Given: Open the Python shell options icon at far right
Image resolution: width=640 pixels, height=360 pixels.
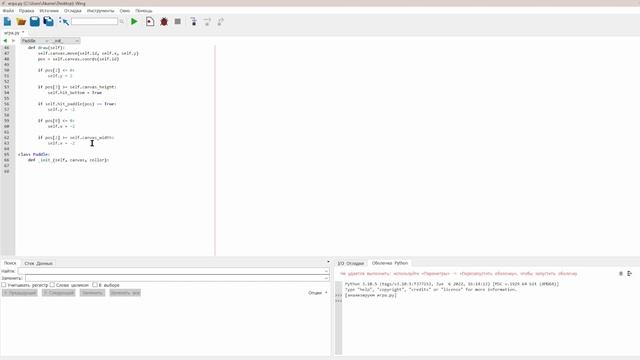Looking at the screenshot, I should [x=629, y=273].
